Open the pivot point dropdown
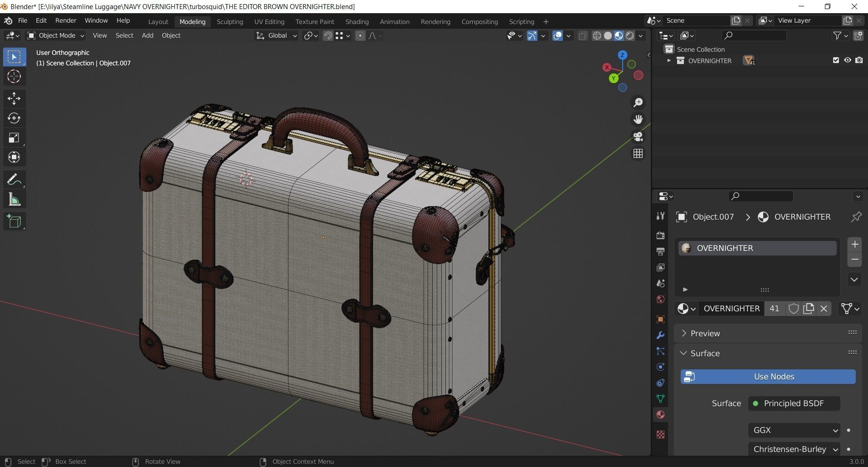This screenshot has width=868, height=467. tap(311, 35)
